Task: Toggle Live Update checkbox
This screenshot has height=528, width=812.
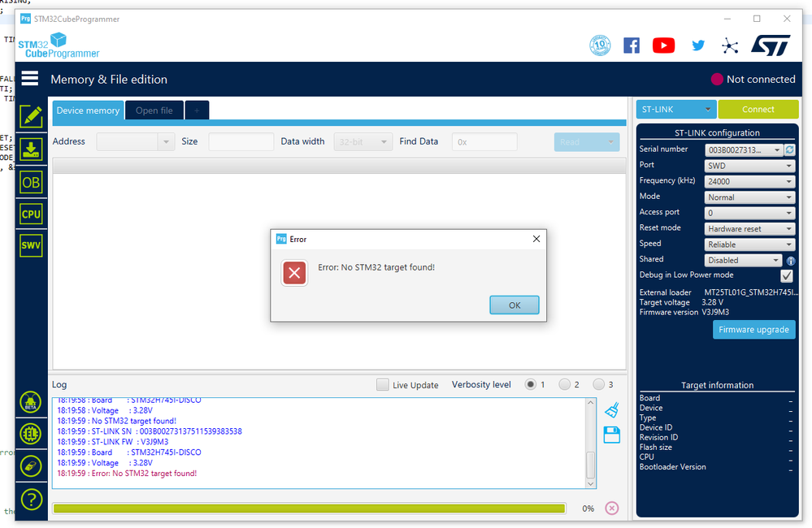Action: (x=383, y=384)
